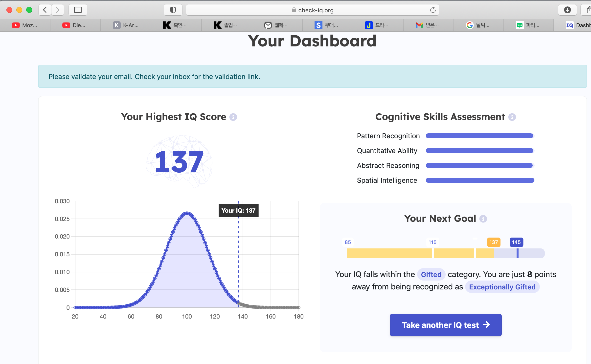Click the Quantitative Ability progress bar
Screen dimensions: 591x364
click(x=480, y=151)
